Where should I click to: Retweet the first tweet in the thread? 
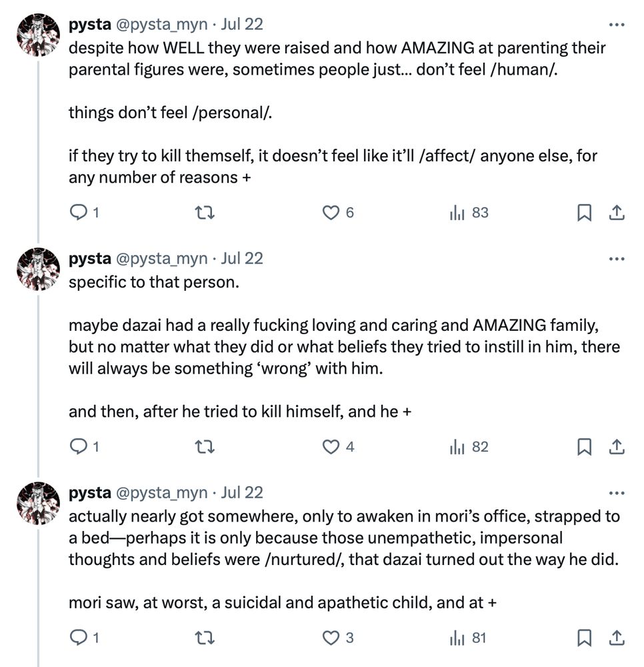click(205, 213)
